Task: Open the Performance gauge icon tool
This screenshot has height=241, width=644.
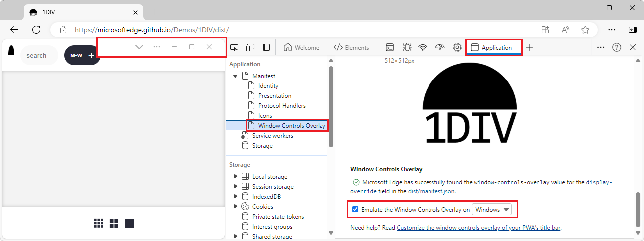Action: pos(439,48)
